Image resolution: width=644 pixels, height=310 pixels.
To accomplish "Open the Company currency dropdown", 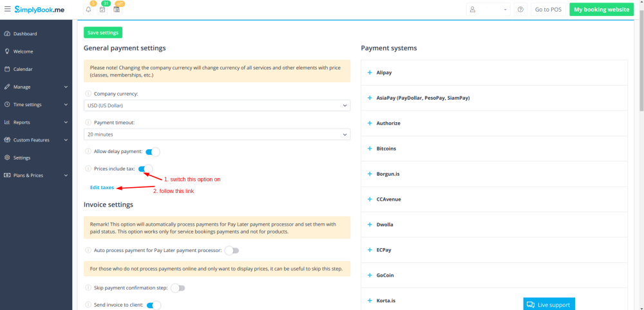I will (217, 105).
